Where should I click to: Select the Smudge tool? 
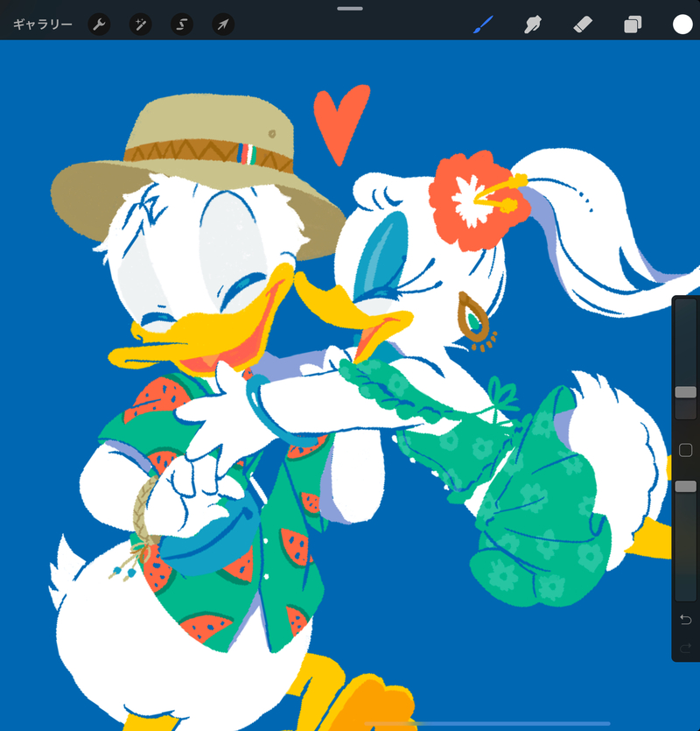click(533, 25)
